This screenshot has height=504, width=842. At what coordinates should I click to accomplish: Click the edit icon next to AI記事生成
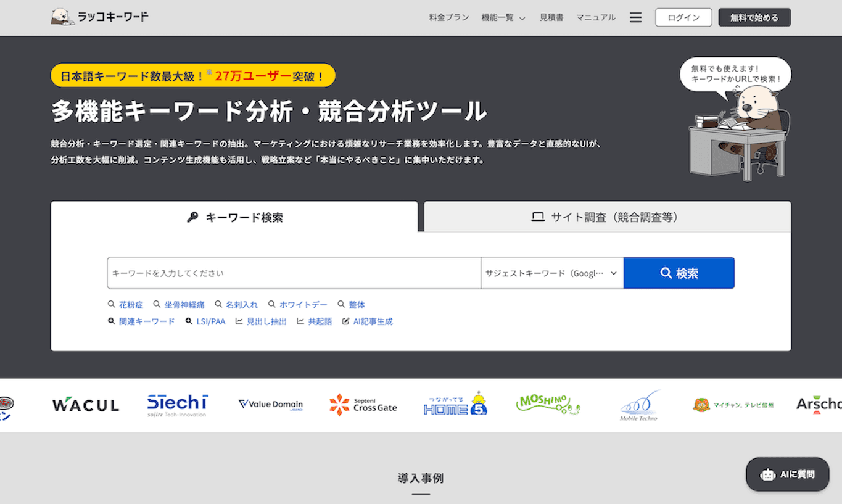pos(346,321)
